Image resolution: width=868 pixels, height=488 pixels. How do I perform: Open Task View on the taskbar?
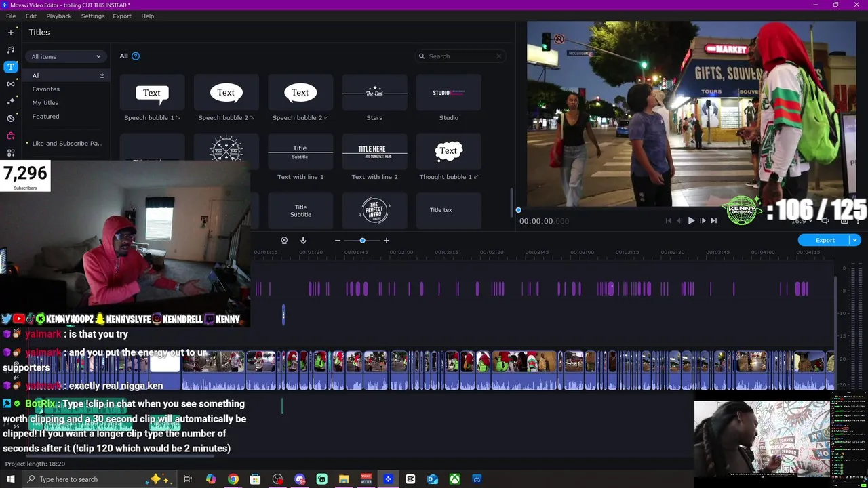[188, 479]
